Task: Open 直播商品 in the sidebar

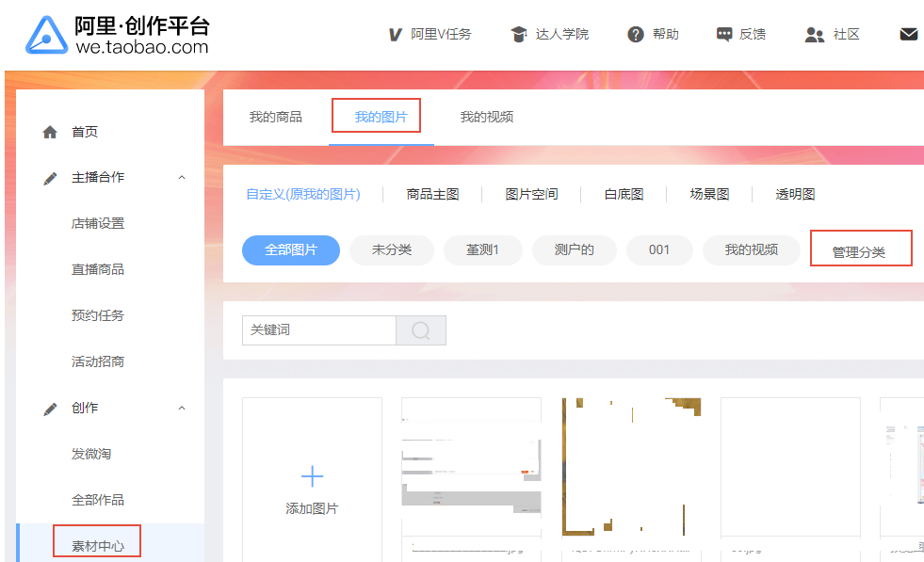Action: [98, 269]
